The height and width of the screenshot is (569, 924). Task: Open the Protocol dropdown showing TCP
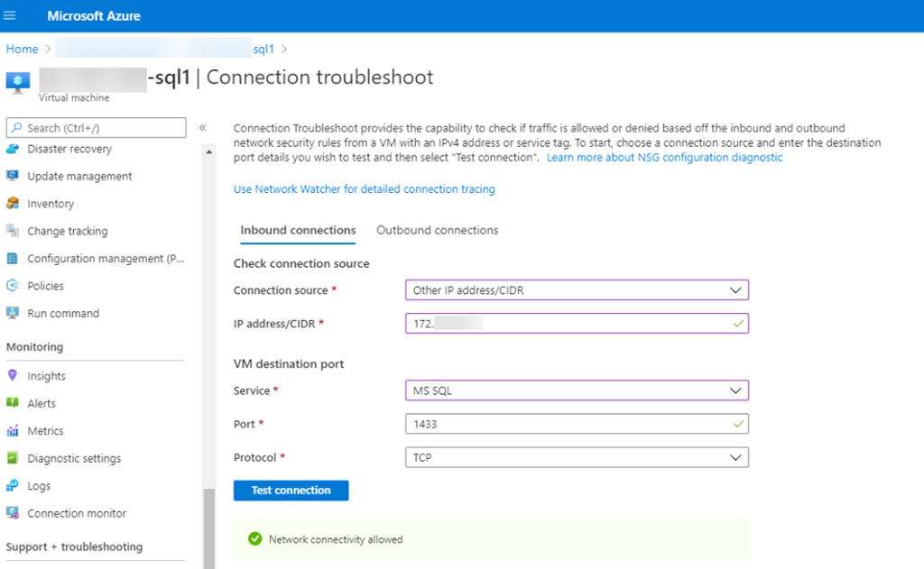(577, 458)
